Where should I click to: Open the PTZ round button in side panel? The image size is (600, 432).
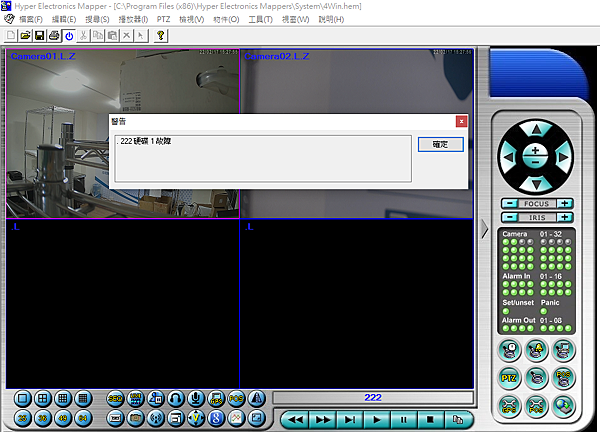tap(509, 378)
